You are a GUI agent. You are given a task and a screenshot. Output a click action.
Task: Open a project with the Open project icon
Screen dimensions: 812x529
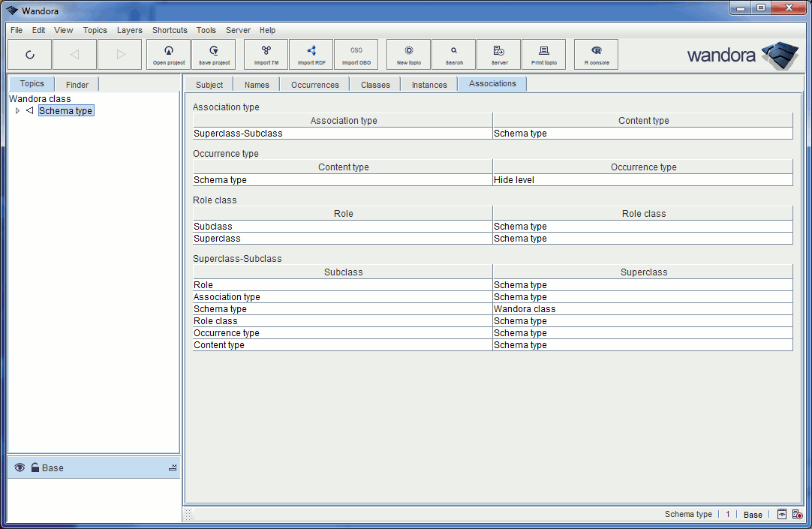[168, 54]
